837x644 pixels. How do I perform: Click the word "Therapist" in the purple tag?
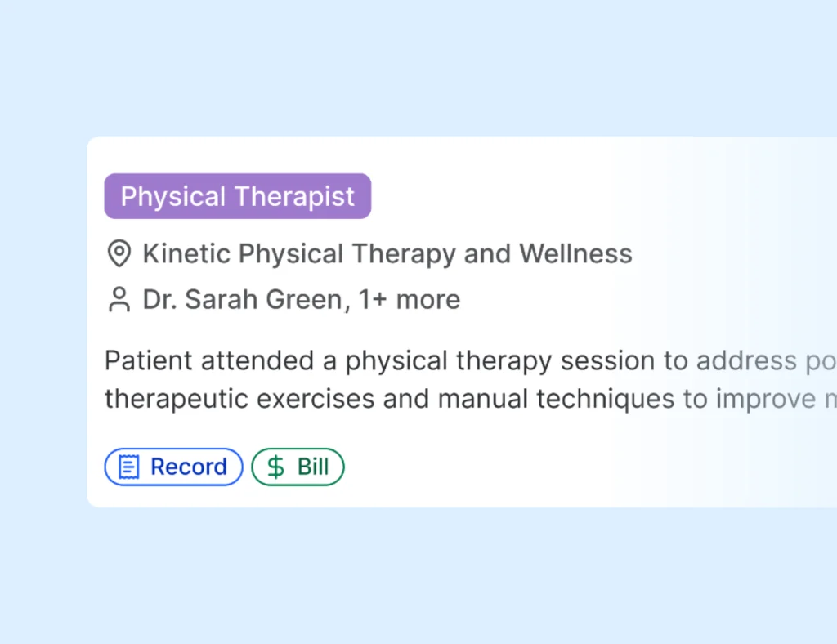(x=294, y=196)
